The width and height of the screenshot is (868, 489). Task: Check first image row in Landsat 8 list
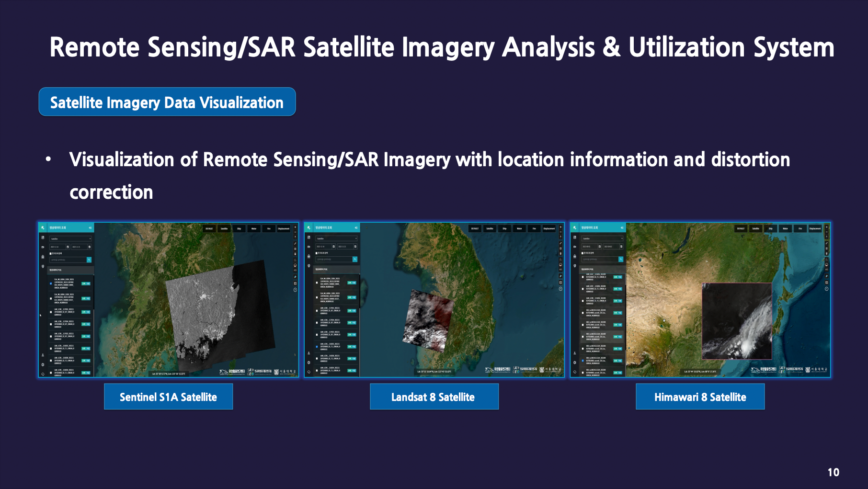click(317, 283)
